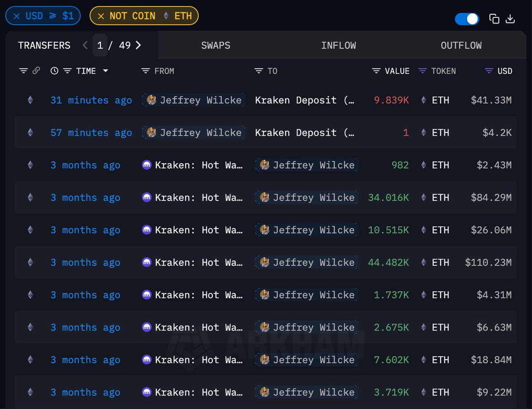The height and width of the screenshot is (409, 532).
Task: Click Kraken logo icon in 34.016K row
Action: pyautogui.click(x=147, y=197)
